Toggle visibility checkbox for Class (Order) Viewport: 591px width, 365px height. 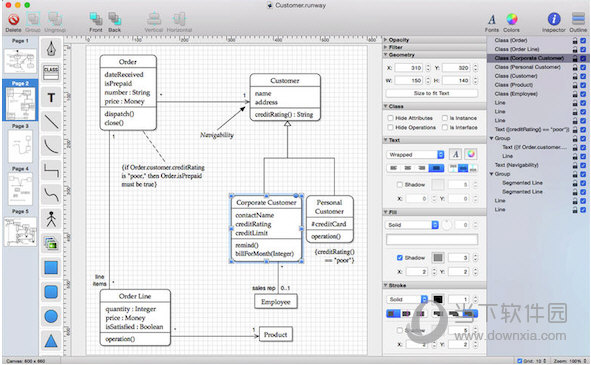(x=583, y=40)
